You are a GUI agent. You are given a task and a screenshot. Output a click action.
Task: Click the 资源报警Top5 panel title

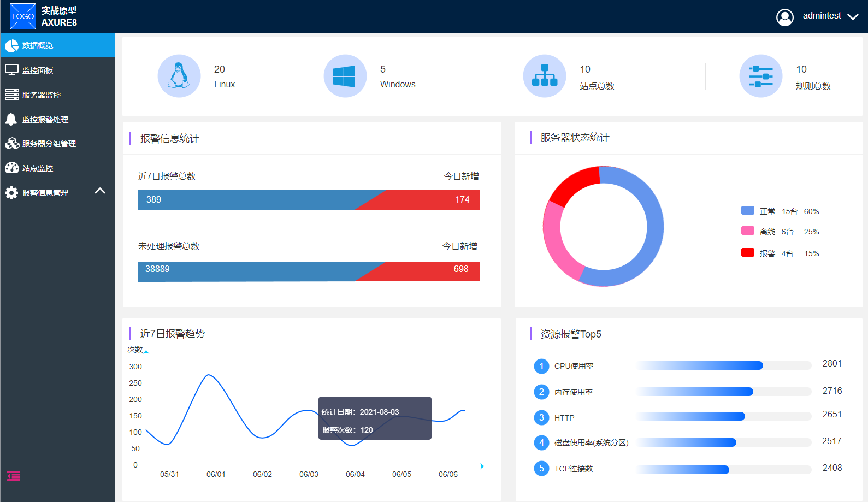tap(571, 334)
